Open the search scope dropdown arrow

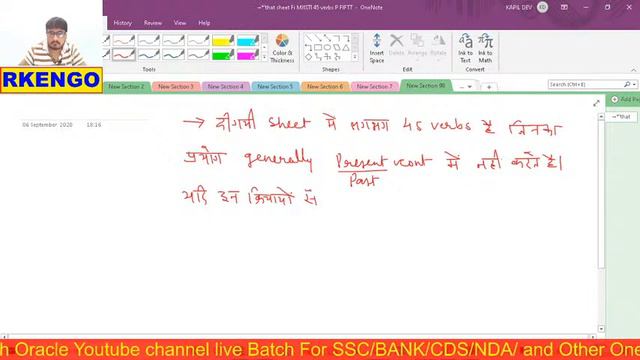point(634,84)
